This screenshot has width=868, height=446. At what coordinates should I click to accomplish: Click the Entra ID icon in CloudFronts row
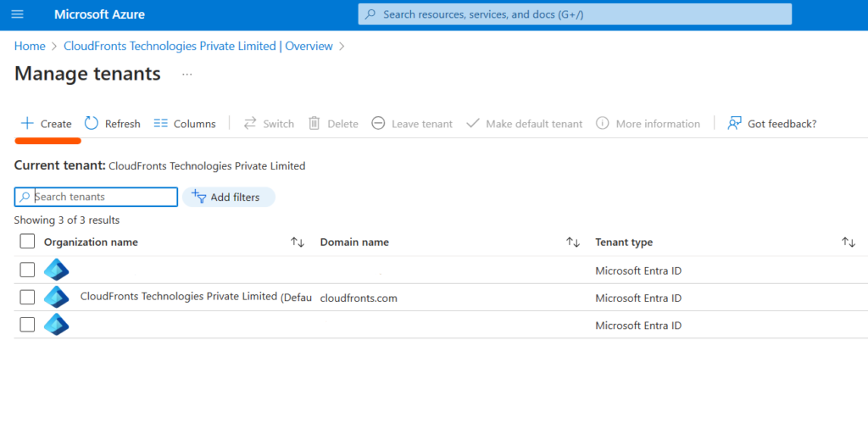click(57, 297)
